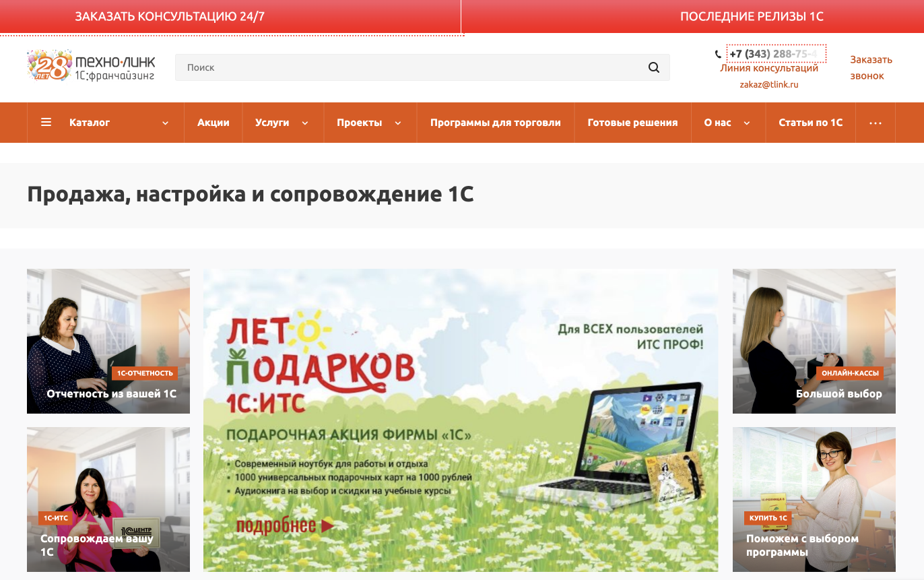Click the Техно-Линк 28 лет logo
Viewport: 924px width, 580px height.
coord(91,65)
